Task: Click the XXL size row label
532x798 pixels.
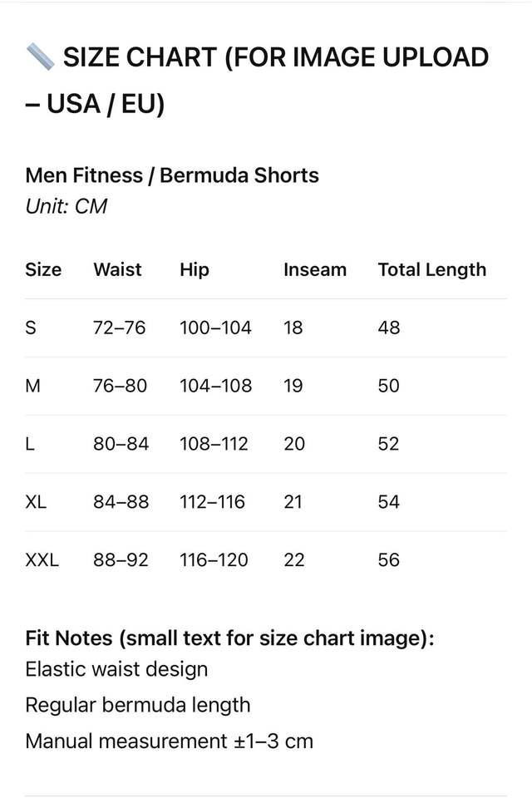Action: coord(42,560)
